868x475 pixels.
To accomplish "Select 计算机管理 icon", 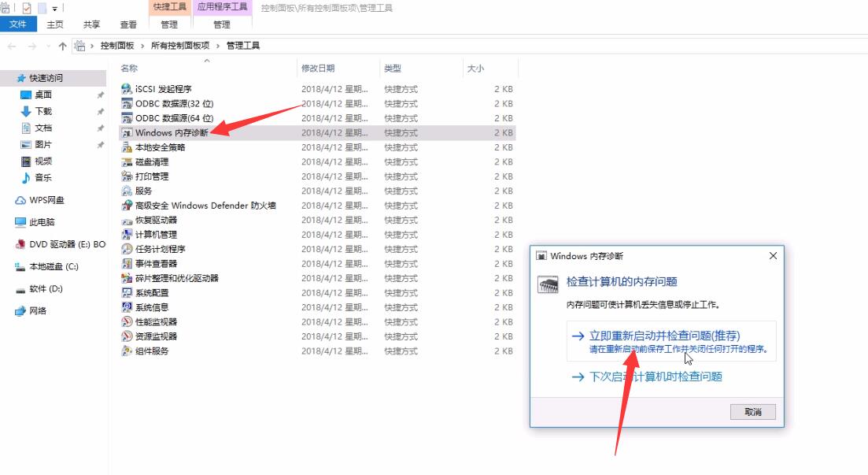I will (x=127, y=235).
